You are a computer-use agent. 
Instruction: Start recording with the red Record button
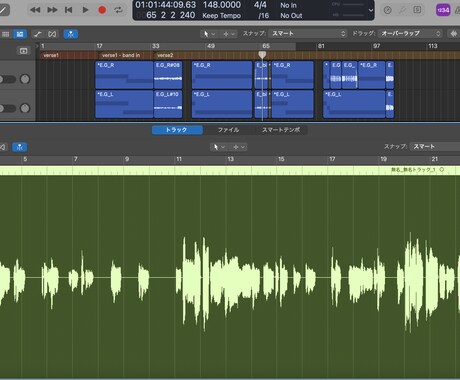(102, 10)
